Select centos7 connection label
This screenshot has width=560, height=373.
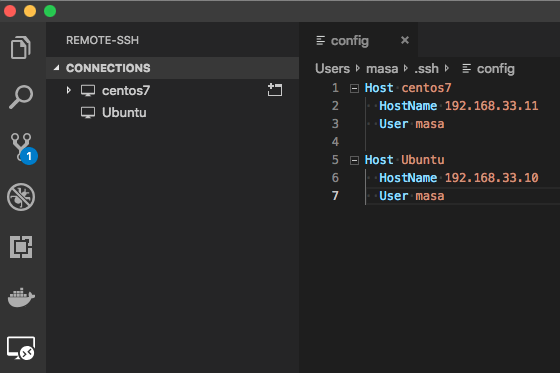pos(126,90)
